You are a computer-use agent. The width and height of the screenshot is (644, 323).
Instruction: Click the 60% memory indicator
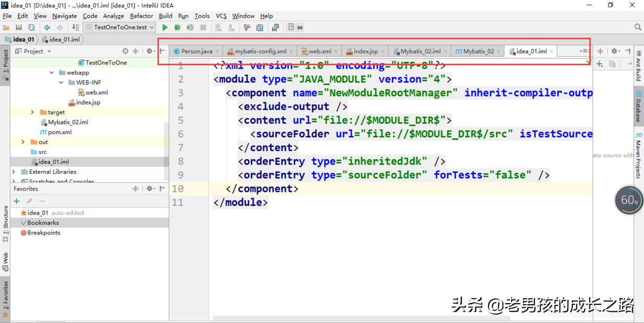pyautogui.click(x=628, y=200)
